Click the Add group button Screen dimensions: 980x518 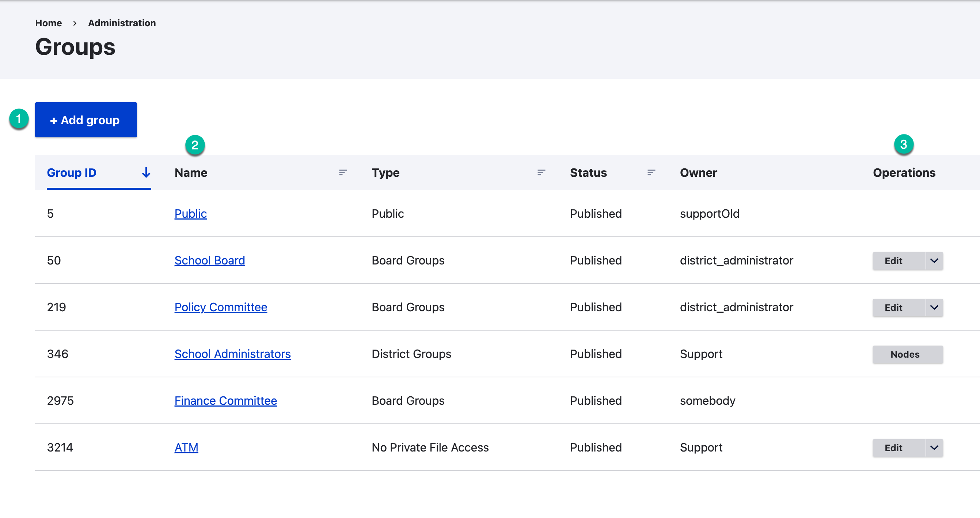(86, 120)
